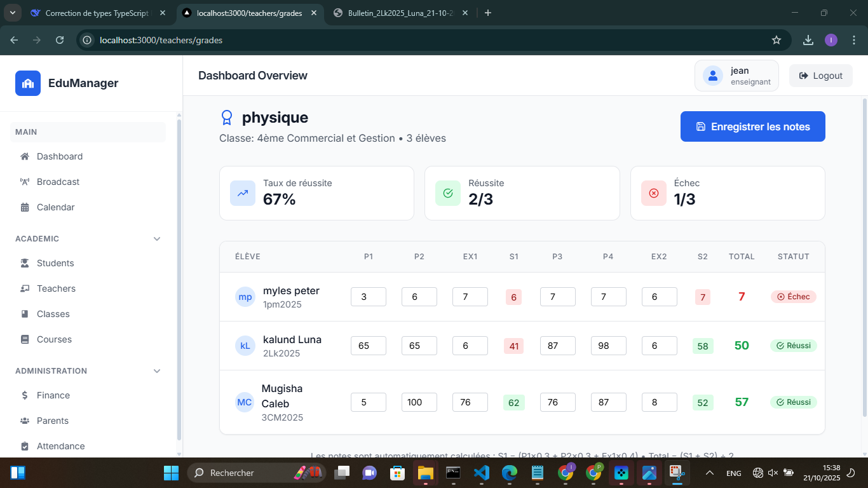Collapse the ACADEMIC sidebar section
Screen dimensions: 868x488
point(157,239)
